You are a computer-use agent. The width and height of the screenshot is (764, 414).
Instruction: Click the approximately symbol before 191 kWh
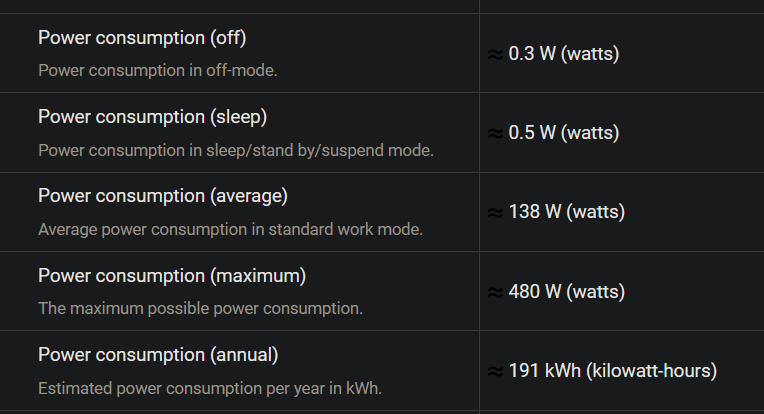click(496, 372)
